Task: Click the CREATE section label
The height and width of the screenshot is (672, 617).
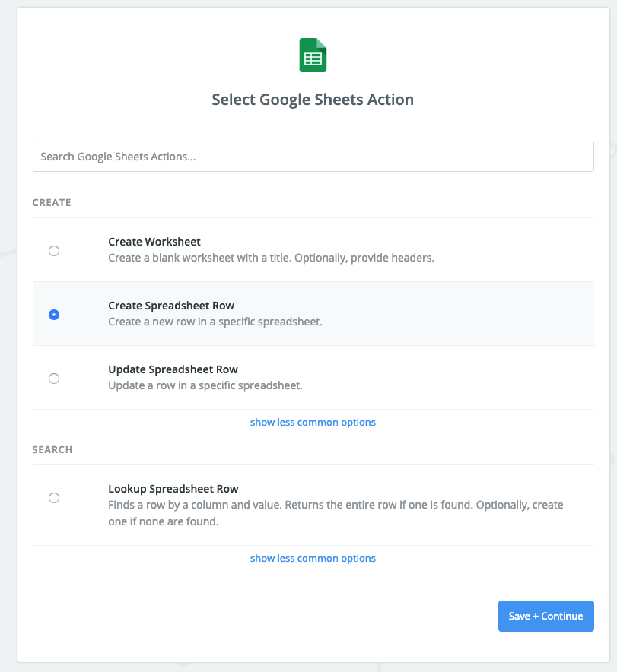Action: tap(52, 202)
